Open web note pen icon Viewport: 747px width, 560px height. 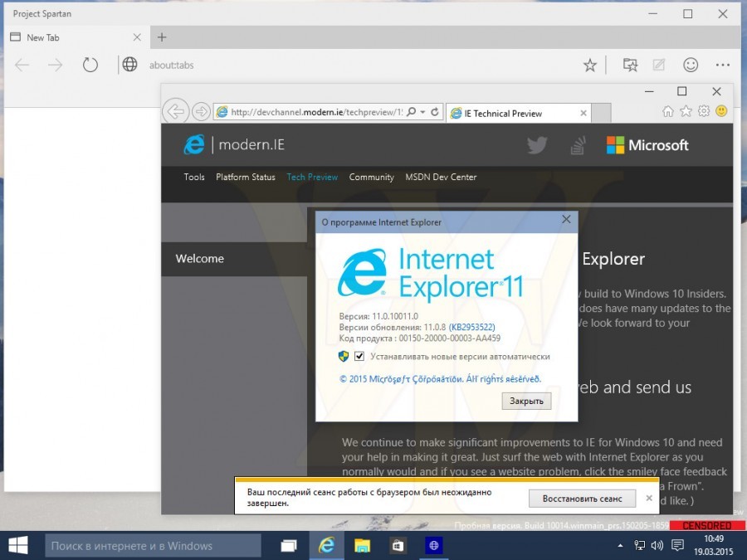click(x=659, y=65)
